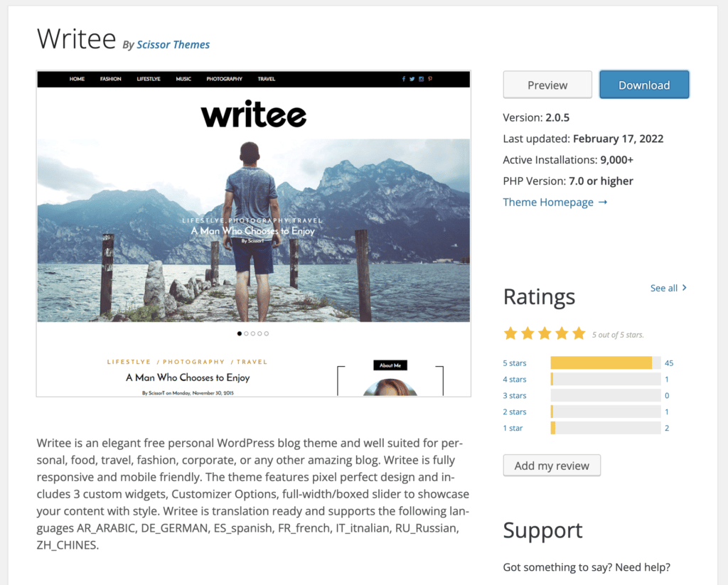728x585 pixels.
Task: Click the Twitter icon in screenshot header
Action: pos(412,79)
